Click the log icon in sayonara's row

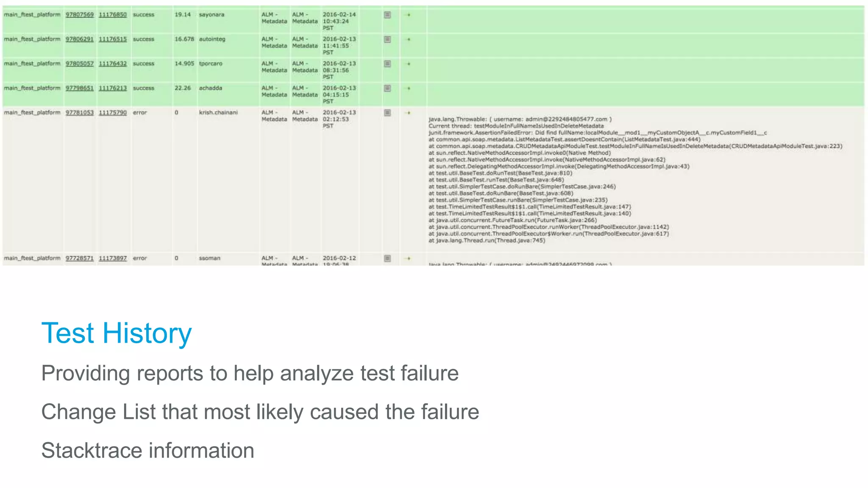(387, 15)
